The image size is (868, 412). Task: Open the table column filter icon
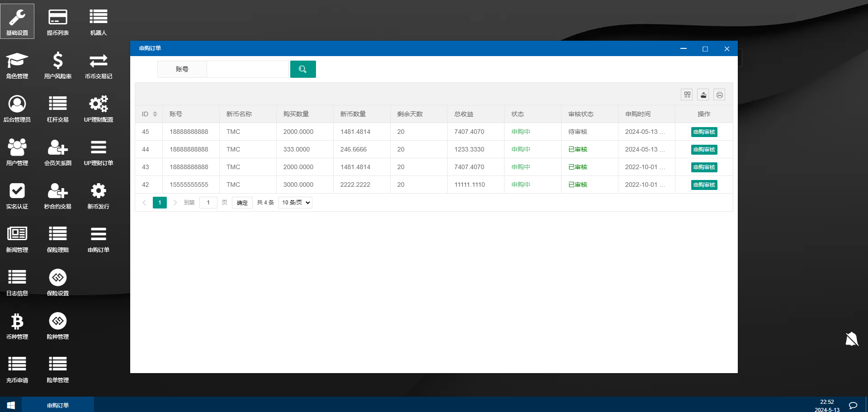coord(687,95)
